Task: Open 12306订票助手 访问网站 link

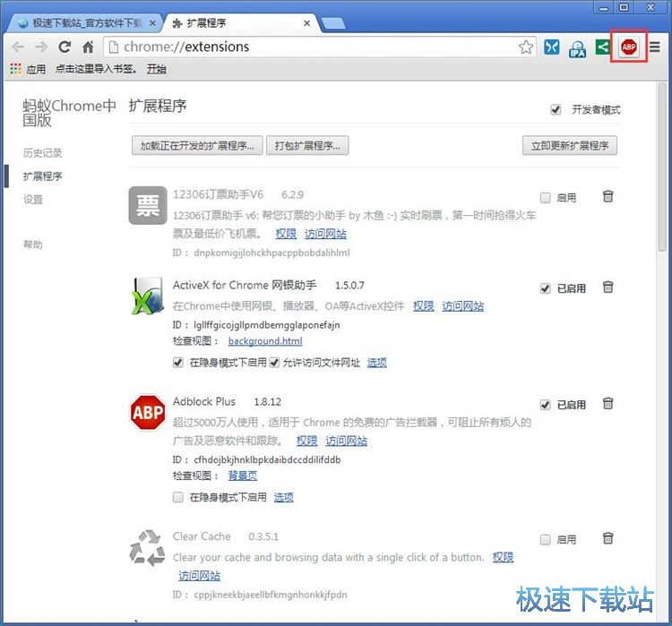Action: point(325,234)
